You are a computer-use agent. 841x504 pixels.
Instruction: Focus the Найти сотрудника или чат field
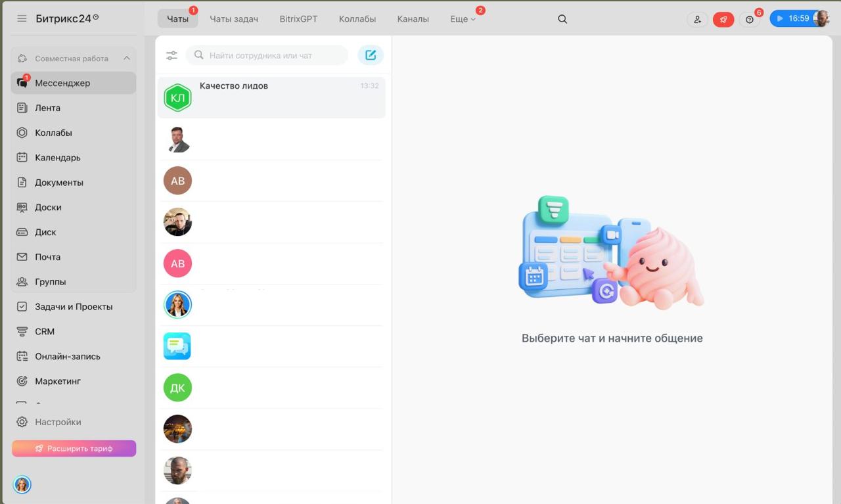(267, 55)
